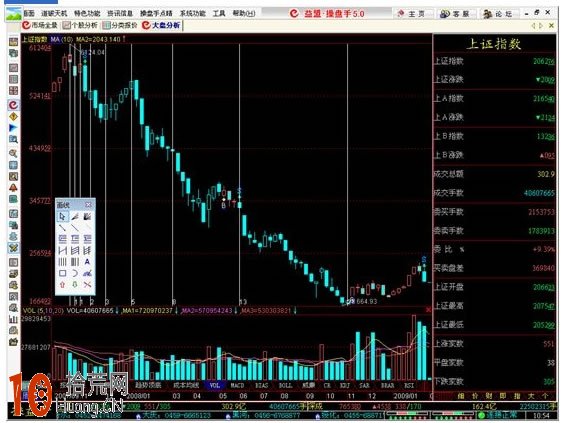Click the 委比 % row

point(494,249)
